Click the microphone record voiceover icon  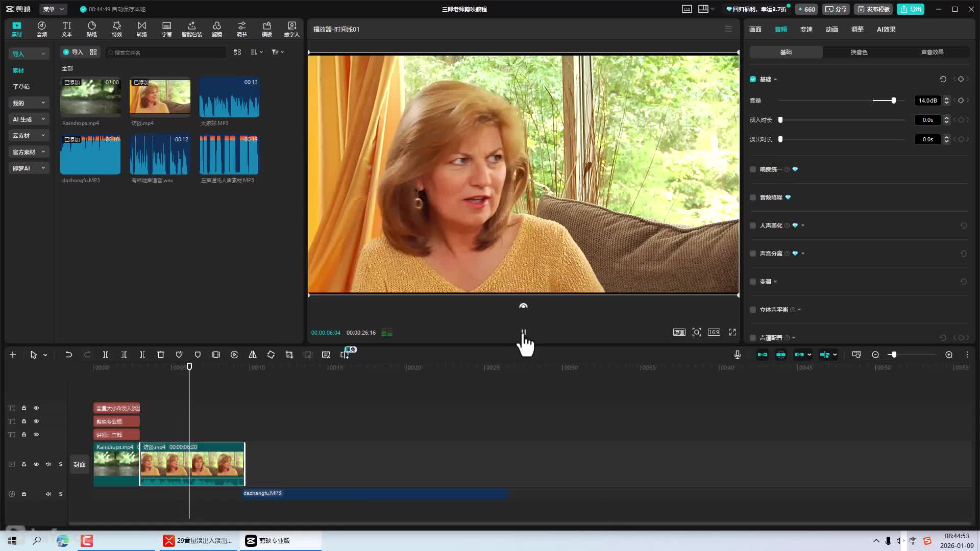point(737,355)
